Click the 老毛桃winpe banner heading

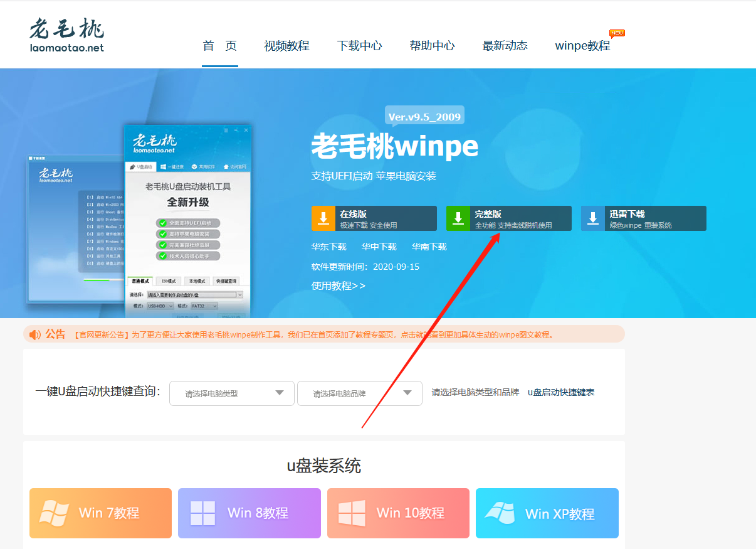(x=395, y=147)
